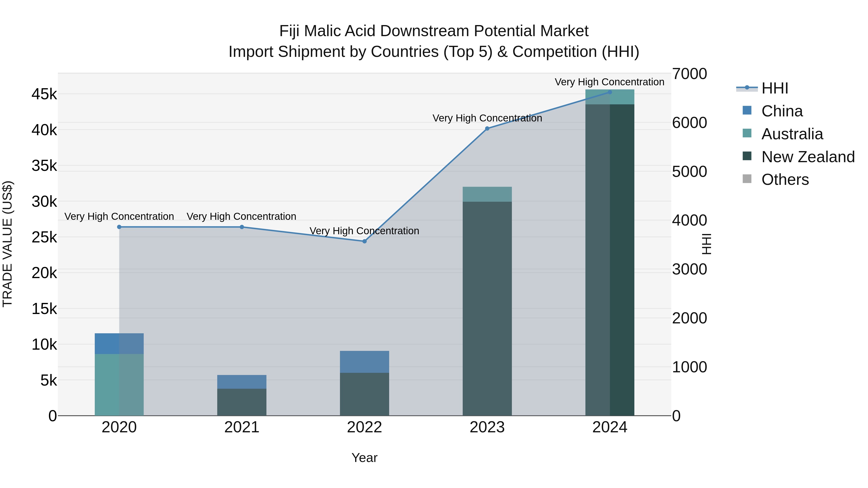868x488 pixels.
Task: Click the TRADE VALUE (US$) axis title
Action: tap(7, 244)
